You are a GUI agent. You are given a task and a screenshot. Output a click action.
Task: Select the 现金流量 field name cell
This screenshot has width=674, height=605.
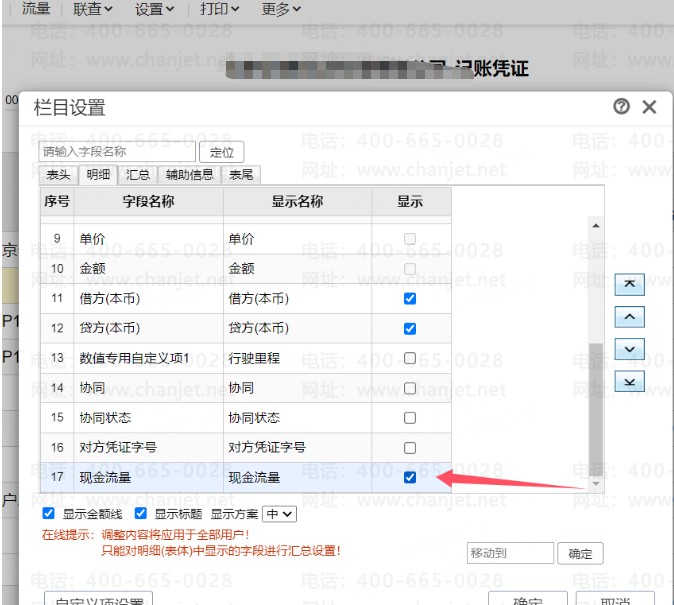[x=148, y=477]
